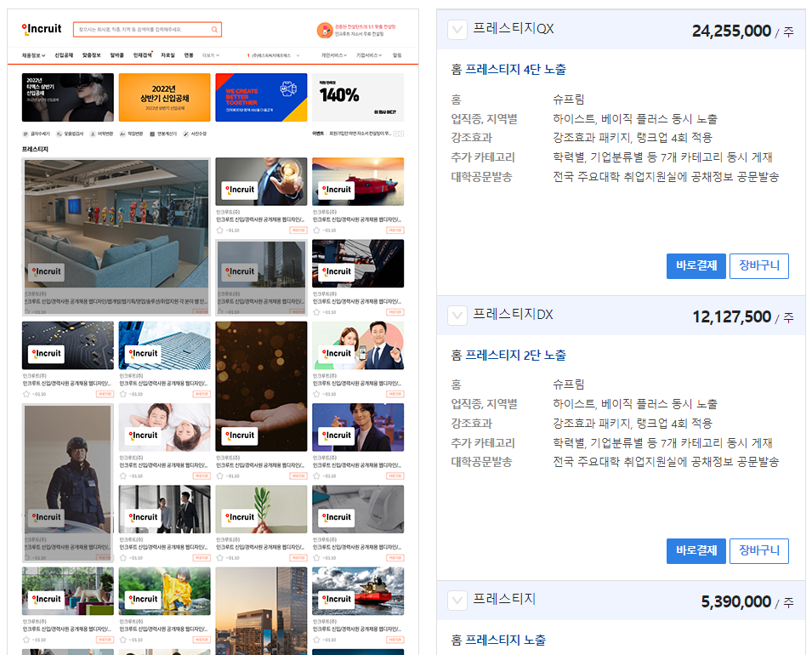Add 프레스티지DX to cart with 장바구니
The image size is (812, 655).
point(759,551)
